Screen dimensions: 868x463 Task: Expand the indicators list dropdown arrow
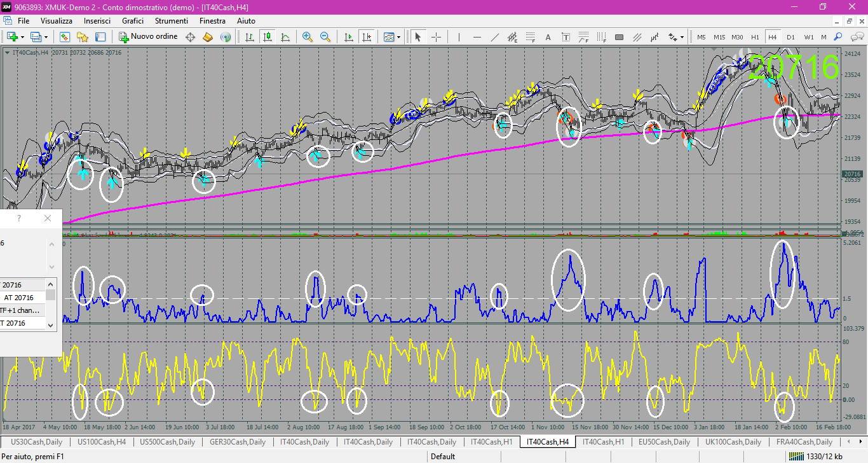(x=399, y=37)
